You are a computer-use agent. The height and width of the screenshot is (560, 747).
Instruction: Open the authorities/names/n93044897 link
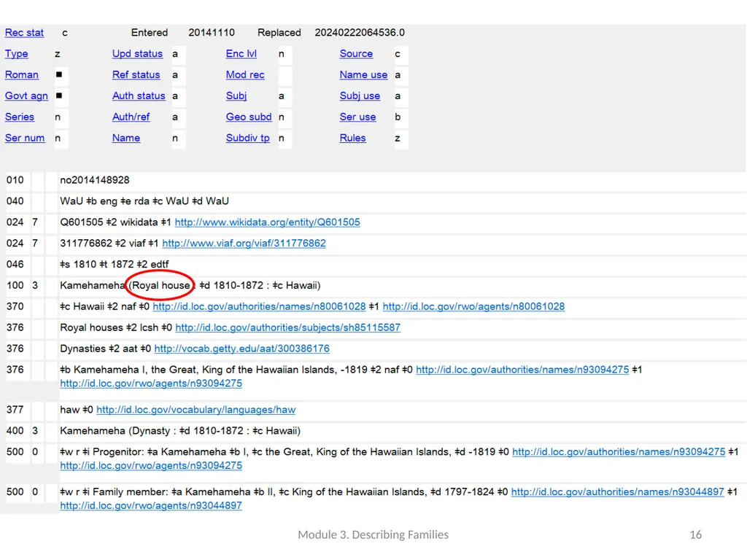tap(617, 491)
